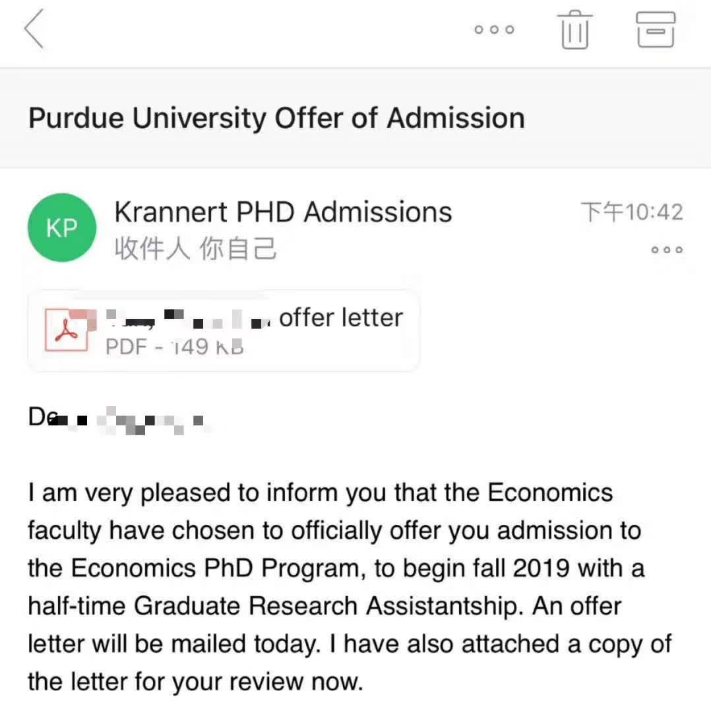Image resolution: width=711 pixels, height=728 pixels.
Task: Tap the 下午10:42 timestamp
Action: click(x=631, y=212)
